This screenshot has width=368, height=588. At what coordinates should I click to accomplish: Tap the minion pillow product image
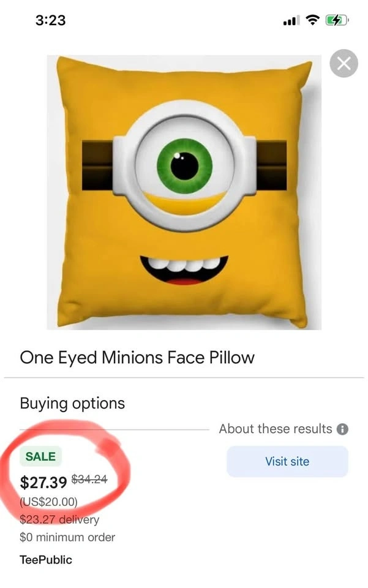pos(184,193)
